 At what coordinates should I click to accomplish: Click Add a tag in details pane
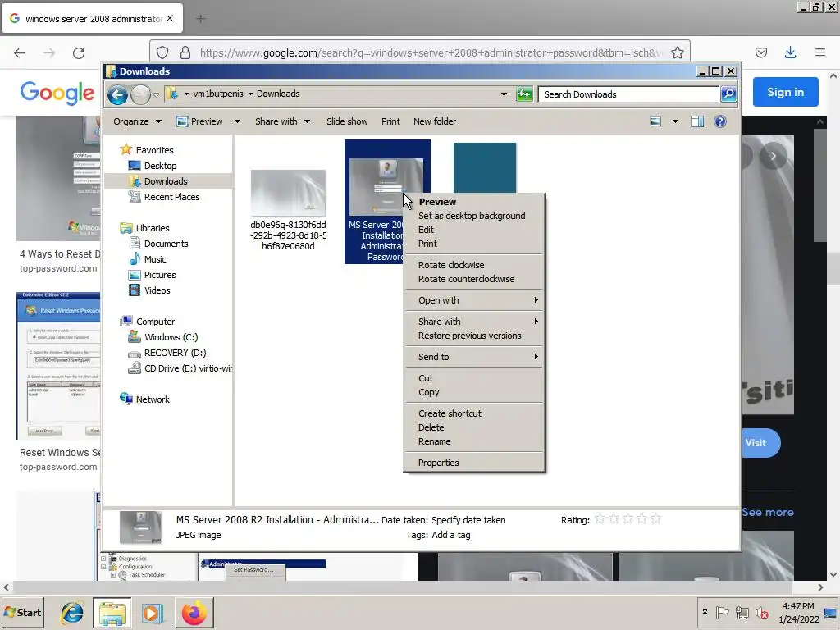tap(451, 535)
